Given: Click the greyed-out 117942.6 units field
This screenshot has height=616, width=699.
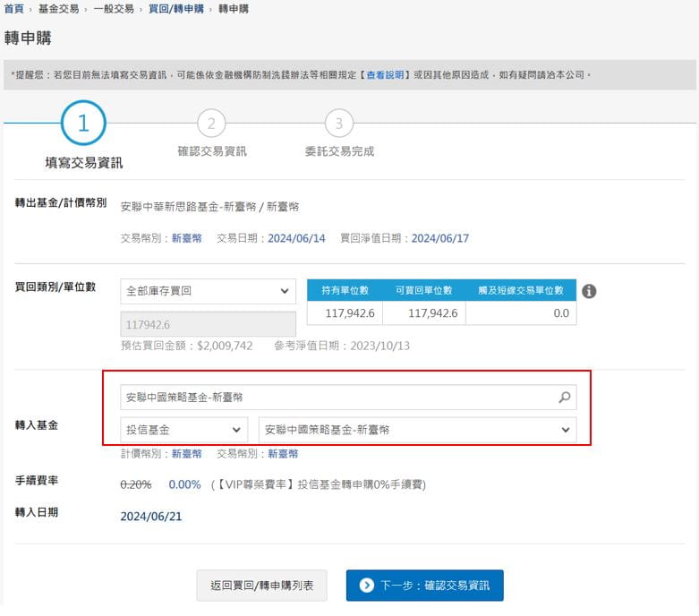Looking at the screenshot, I should point(208,324).
